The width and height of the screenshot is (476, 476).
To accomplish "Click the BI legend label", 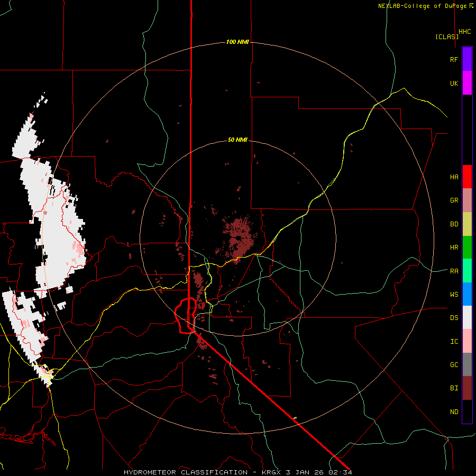I will click(454, 388).
